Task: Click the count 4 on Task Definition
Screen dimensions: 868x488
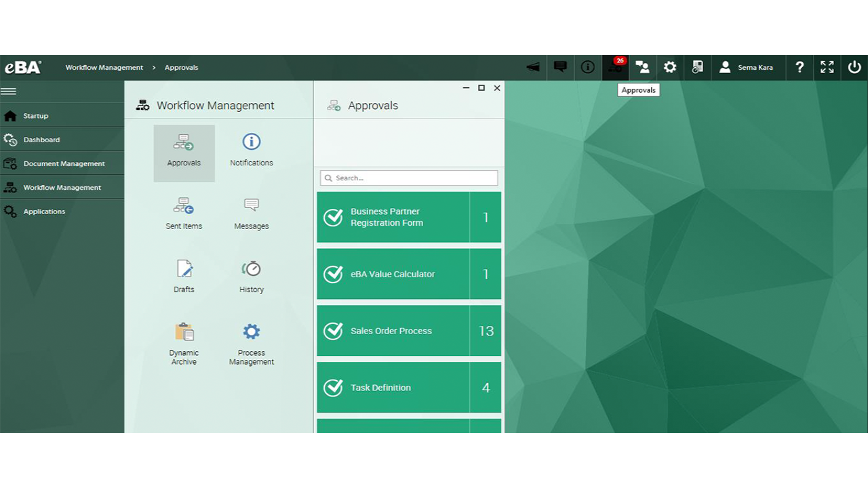Action: point(486,388)
